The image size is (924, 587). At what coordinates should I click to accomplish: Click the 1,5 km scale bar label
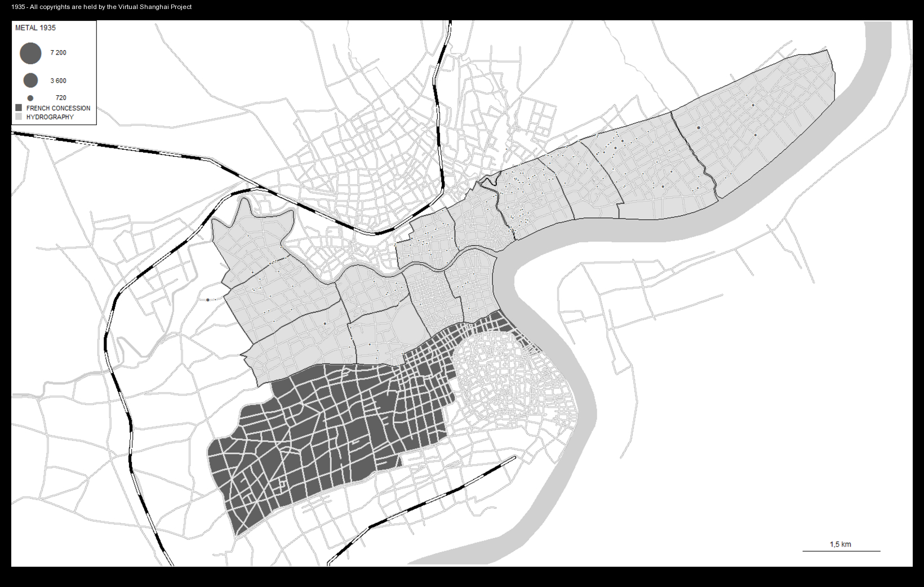click(840, 544)
